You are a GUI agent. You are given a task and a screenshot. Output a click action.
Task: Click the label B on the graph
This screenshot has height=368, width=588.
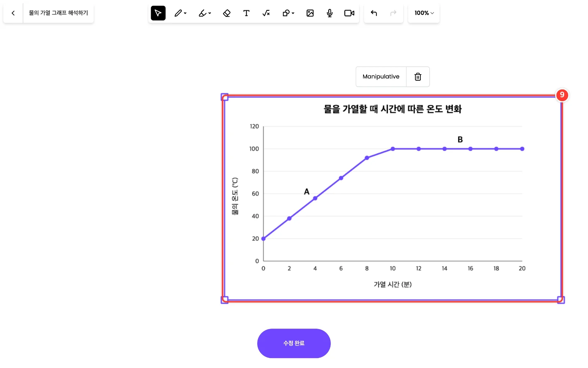tap(460, 139)
